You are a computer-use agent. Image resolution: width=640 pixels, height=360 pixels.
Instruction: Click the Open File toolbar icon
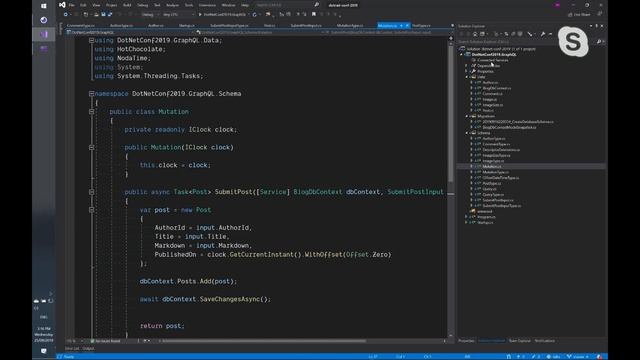pyautogui.click(x=96, y=14)
